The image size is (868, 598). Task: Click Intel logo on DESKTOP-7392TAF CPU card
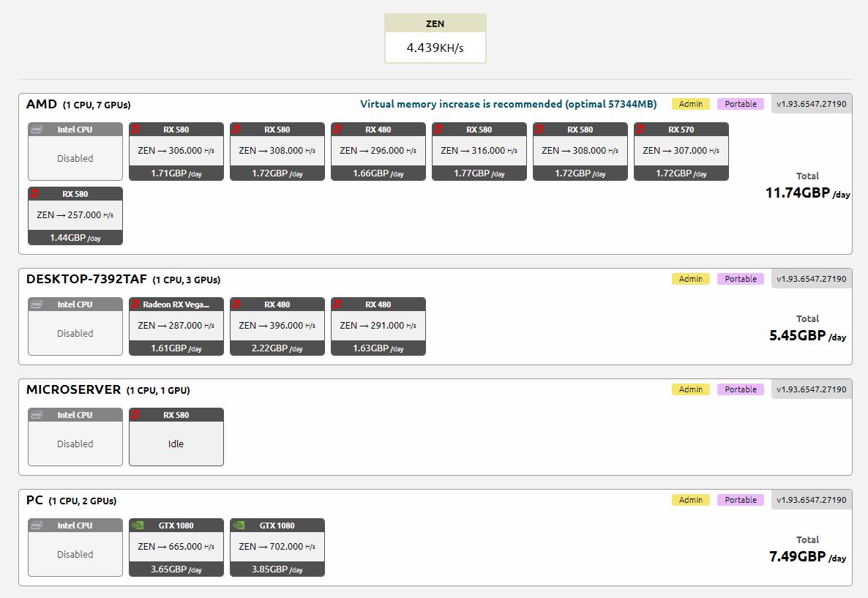37,304
